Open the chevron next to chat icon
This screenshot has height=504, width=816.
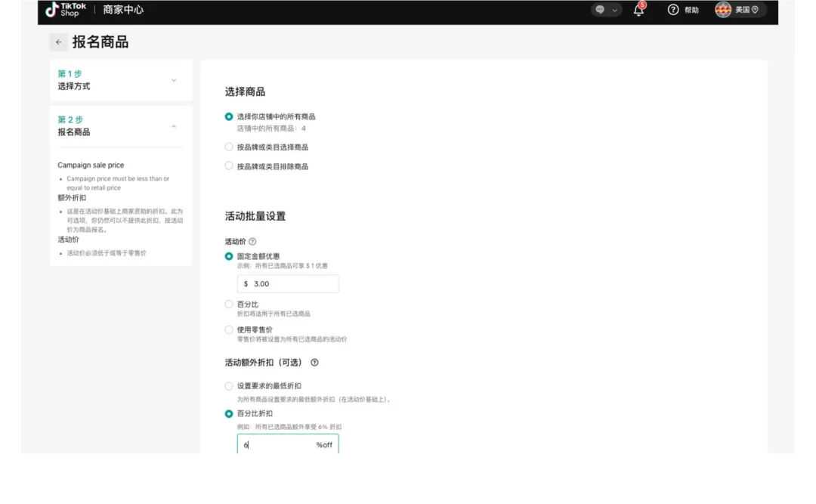click(614, 10)
